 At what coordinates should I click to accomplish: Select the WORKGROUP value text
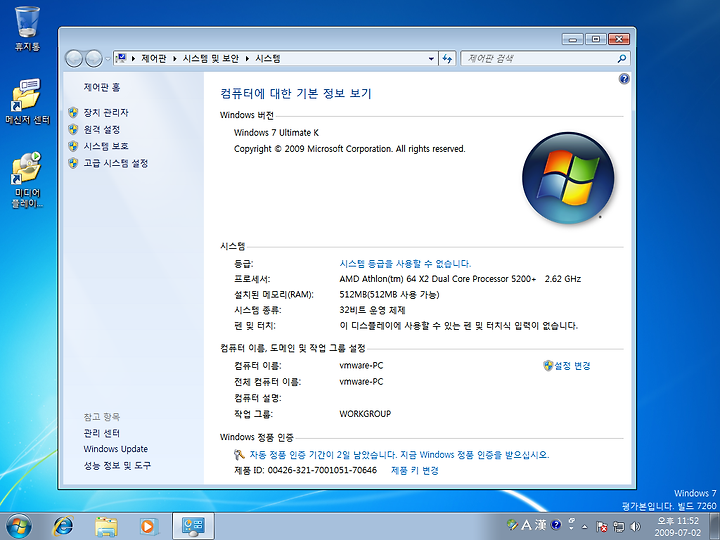(x=365, y=414)
